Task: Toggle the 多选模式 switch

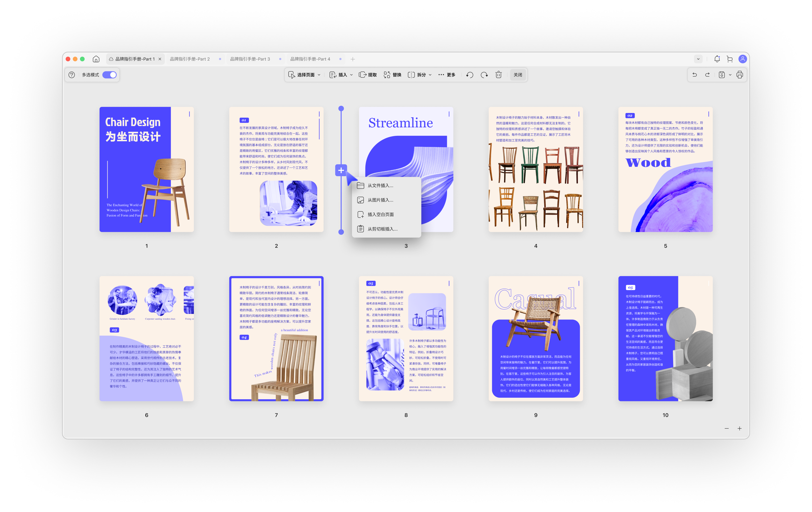Action: tap(110, 75)
